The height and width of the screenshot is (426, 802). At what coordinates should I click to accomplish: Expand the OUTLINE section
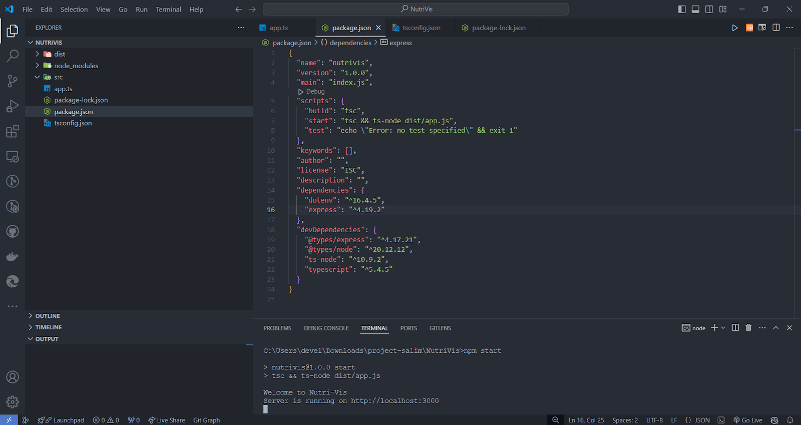tap(30, 316)
